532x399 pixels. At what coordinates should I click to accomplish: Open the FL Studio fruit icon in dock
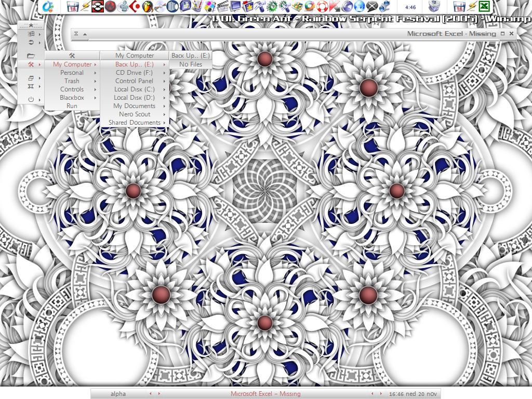point(147,6)
